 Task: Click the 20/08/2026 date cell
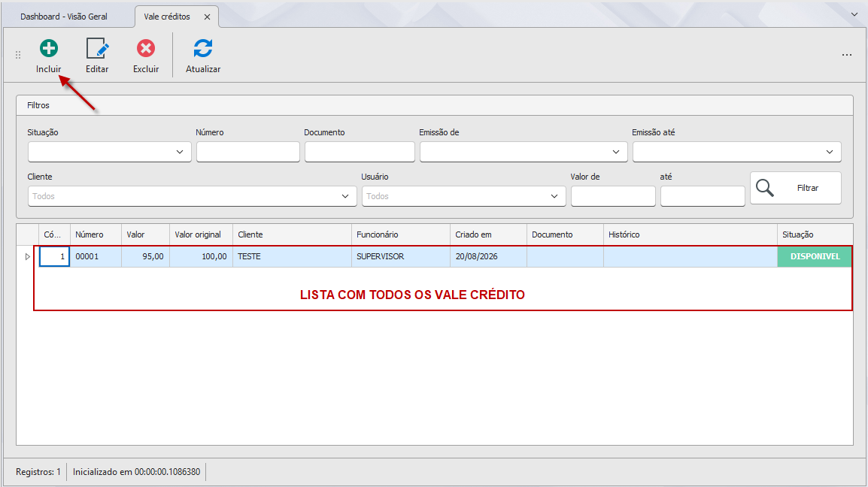click(488, 257)
